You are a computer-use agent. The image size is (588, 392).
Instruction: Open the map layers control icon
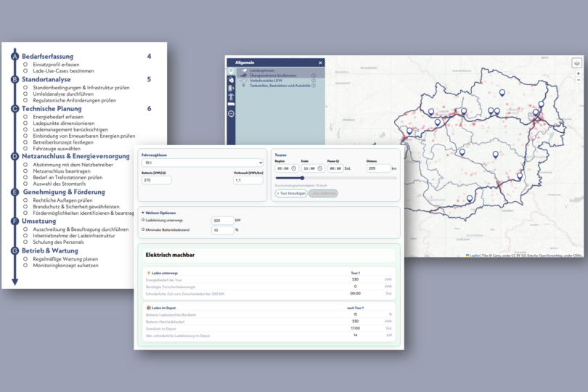(576, 63)
